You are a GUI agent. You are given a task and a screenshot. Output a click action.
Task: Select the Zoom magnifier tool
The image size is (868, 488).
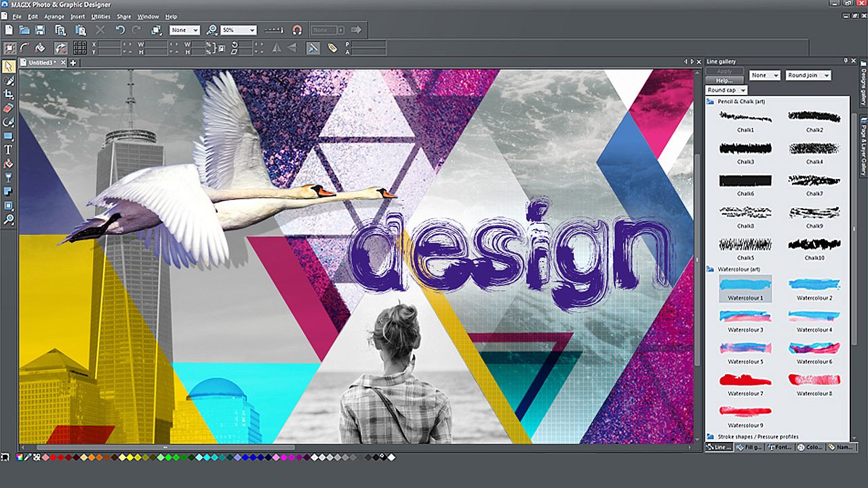[x=9, y=220]
